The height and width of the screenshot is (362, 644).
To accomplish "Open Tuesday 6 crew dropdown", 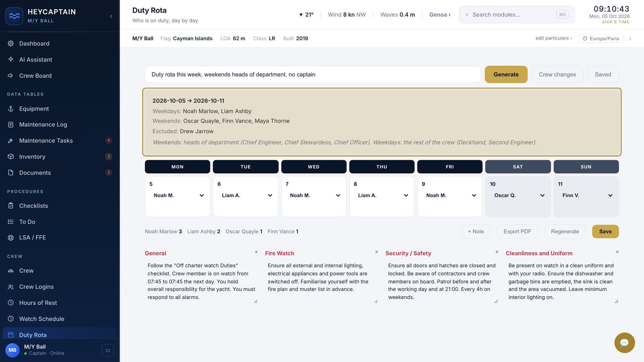I will click(246, 195).
